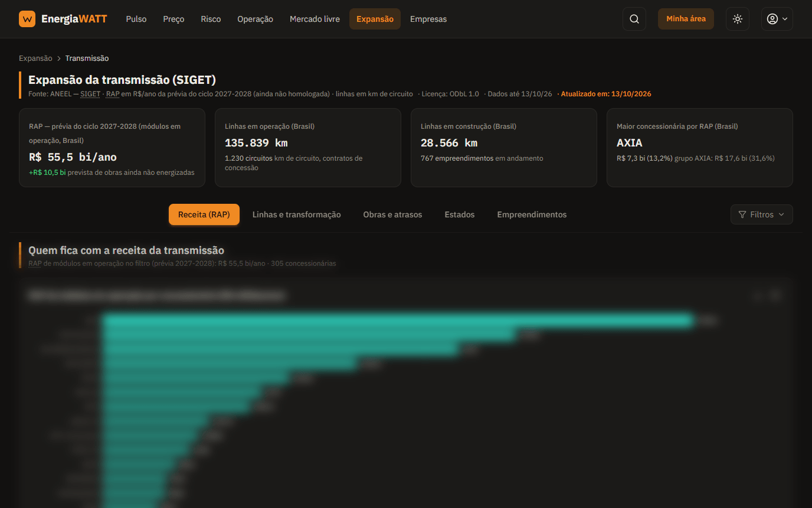Toggle light theme with sun icon
The width and height of the screenshot is (812, 508).
coord(738,19)
